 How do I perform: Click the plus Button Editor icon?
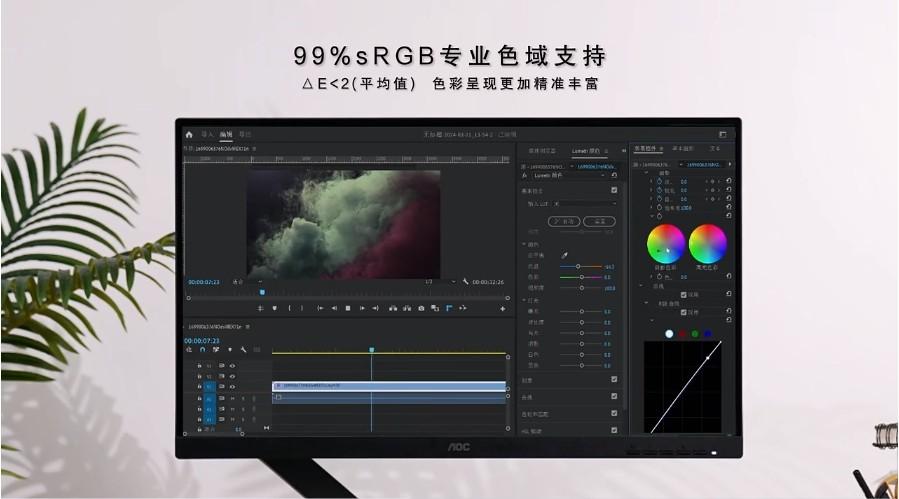(502, 309)
